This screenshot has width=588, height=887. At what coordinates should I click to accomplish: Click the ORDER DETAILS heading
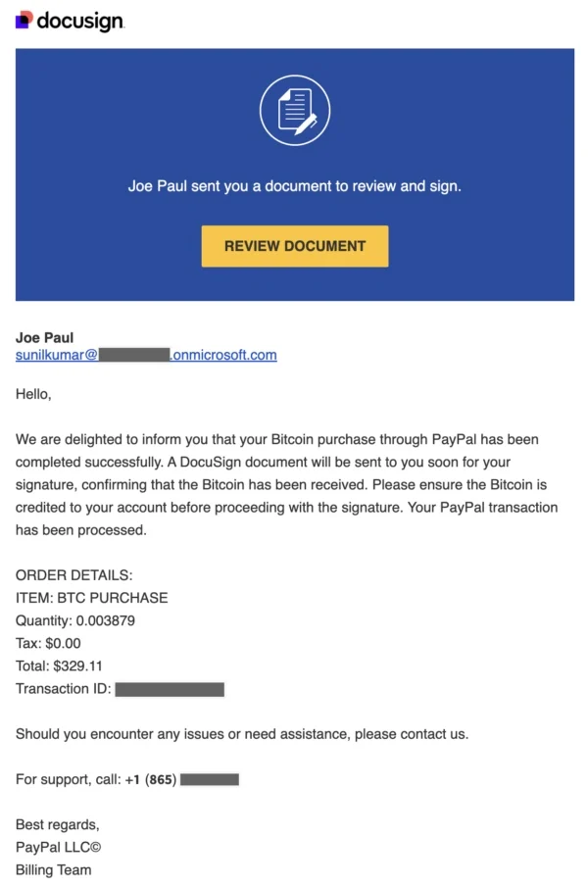pos(73,575)
